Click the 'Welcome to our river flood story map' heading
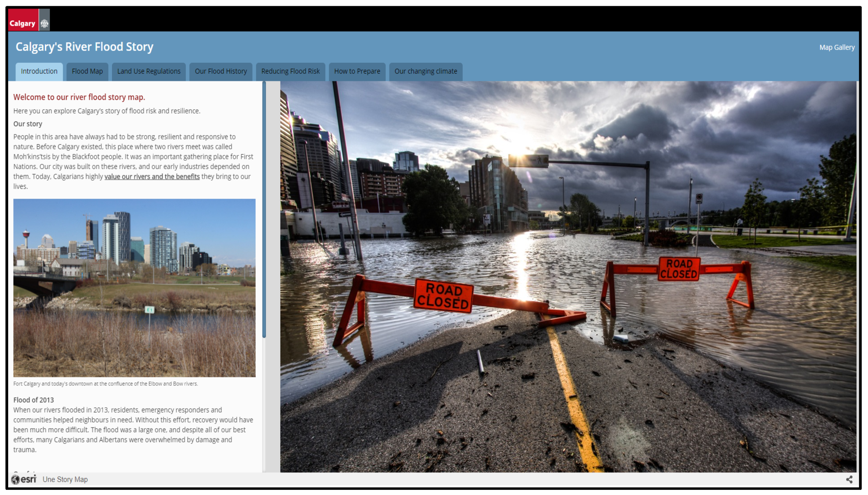The image size is (868, 495). click(79, 97)
